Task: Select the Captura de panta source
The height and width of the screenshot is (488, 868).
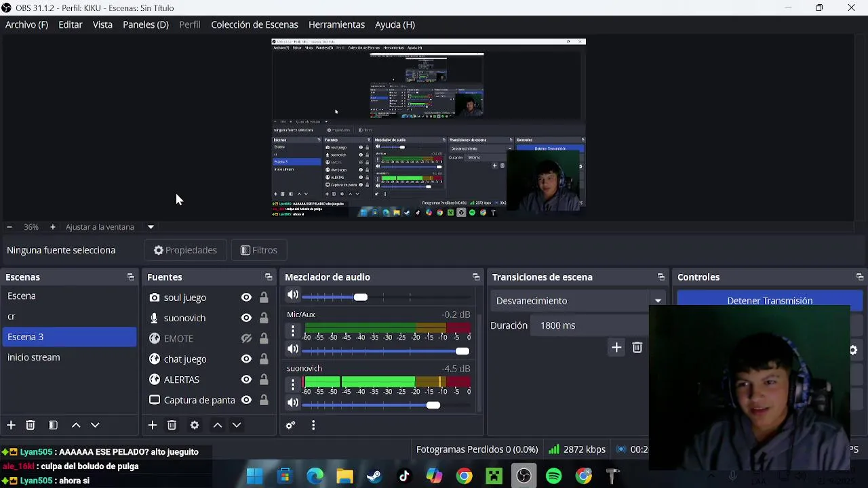Action: point(199,400)
